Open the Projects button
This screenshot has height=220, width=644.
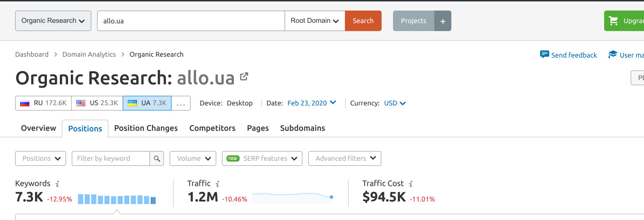point(413,21)
